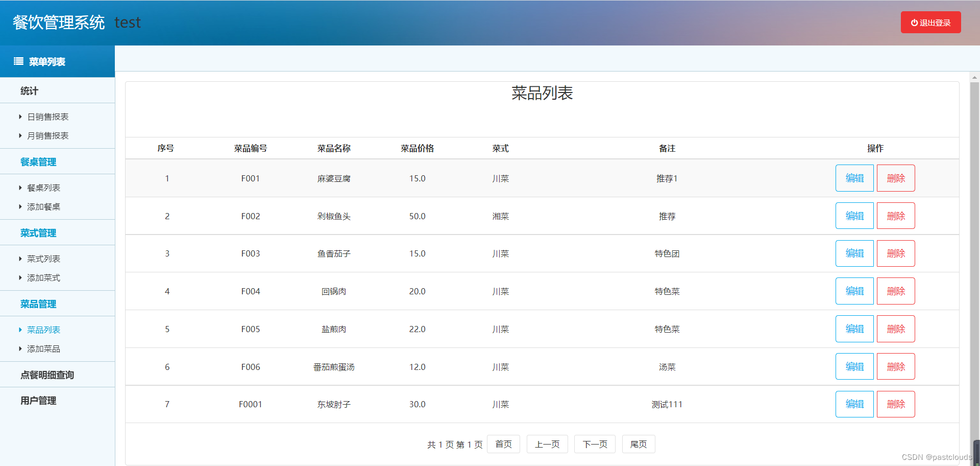This screenshot has height=466, width=980.
Task: Jump to last page with 尾页
Action: (639, 444)
